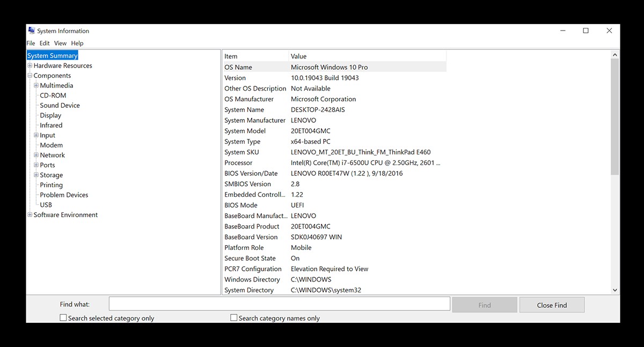The width and height of the screenshot is (644, 347).
Task: Click the details pane scroll down arrow
Action: point(615,290)
